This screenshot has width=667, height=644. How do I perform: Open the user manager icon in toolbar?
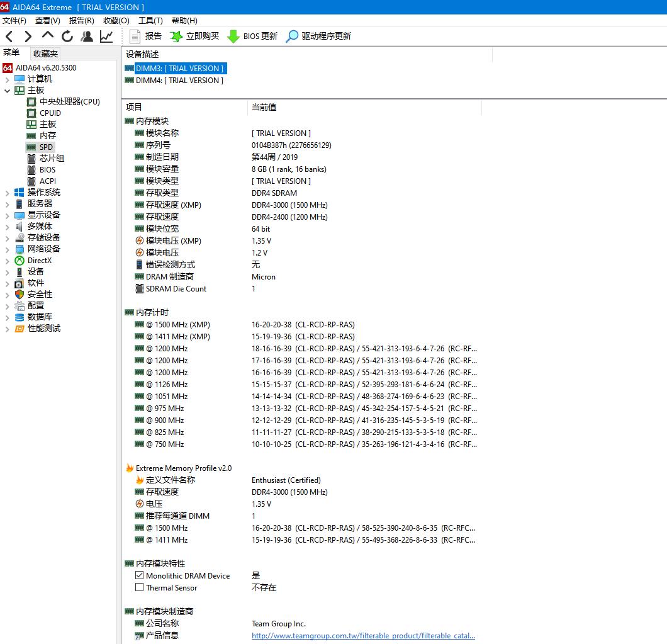[87, 37]
